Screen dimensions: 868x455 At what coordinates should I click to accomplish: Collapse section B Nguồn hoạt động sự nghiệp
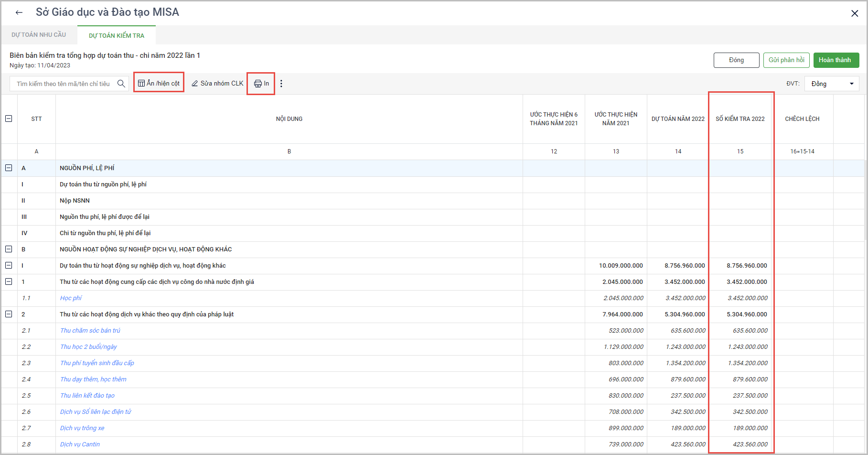coord(9,249)
